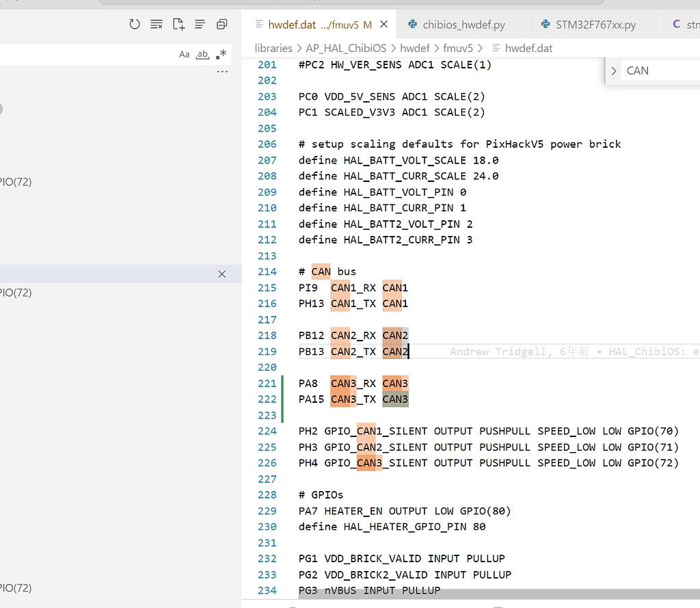700x608 pixels.
Task: Click the C file icon on the last tab
Action: tap(677, 25)
